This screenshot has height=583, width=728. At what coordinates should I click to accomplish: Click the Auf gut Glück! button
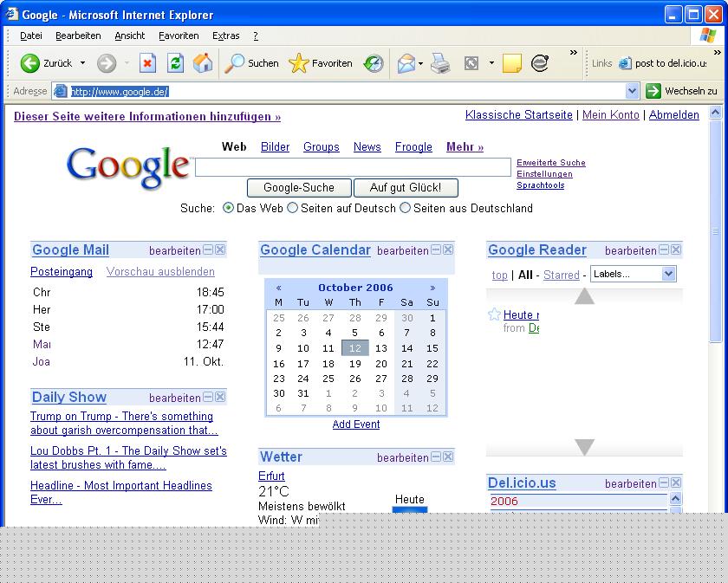click(406, 187)
